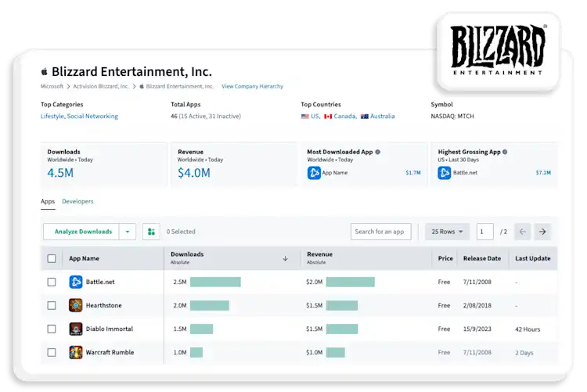Click the Australia flag icon
The image size is (587, 392).
click(365, 117)
